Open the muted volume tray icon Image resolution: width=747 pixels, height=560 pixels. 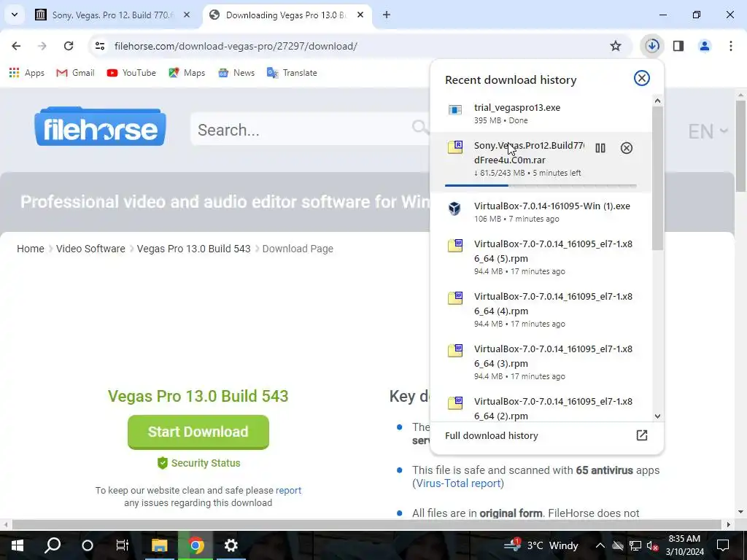tap(653, 545)
